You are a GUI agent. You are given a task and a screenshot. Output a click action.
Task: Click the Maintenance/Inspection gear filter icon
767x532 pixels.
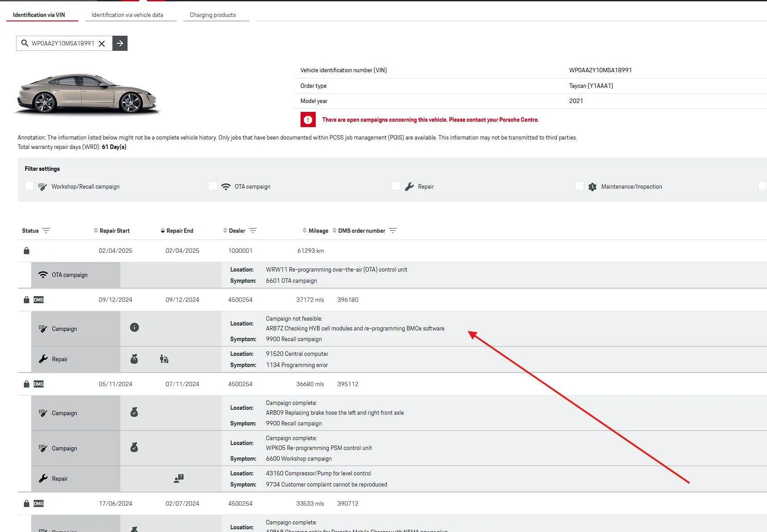[592, 187]
